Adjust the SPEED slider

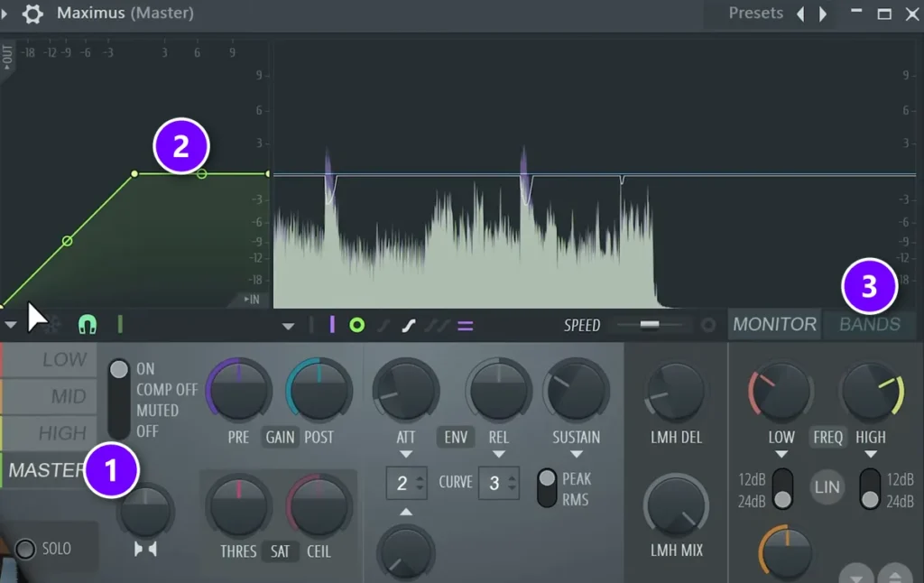650,325
